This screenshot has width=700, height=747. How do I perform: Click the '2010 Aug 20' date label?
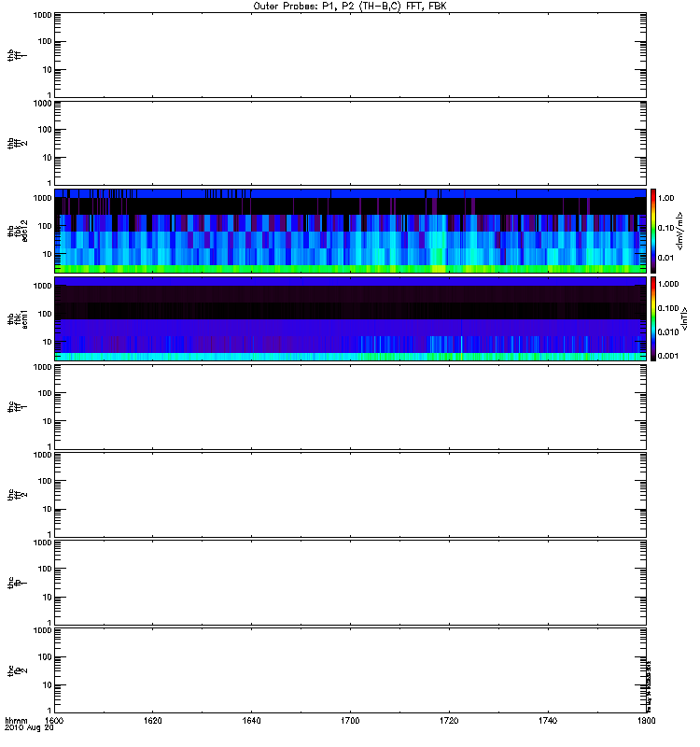[x=29, y=728]
